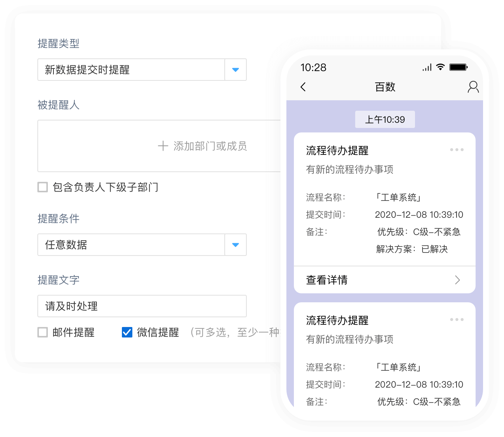504x437 pixels.
Task: Click the plus icon in 添加部门或成员 box
Action: [163, 146]
